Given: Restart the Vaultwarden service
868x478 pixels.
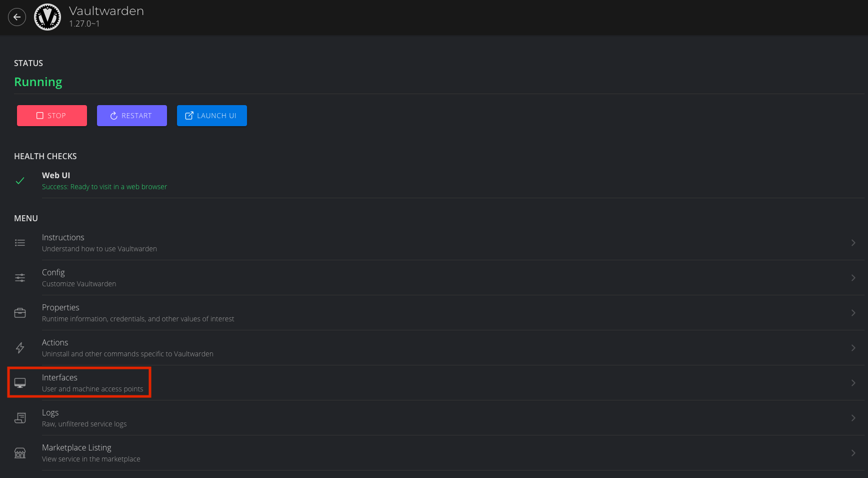Looking at the screenshot, I should coord(132,116).
